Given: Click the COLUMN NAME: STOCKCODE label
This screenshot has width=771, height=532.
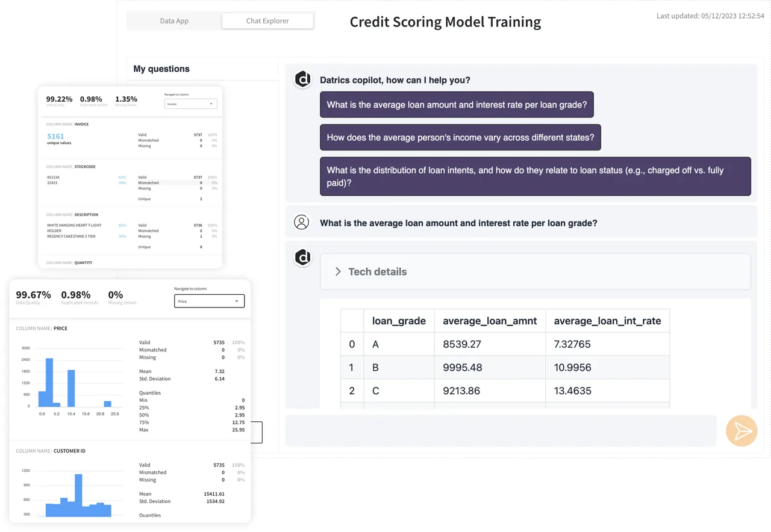Looking at the screenshot, I should [x=71, y=167].
